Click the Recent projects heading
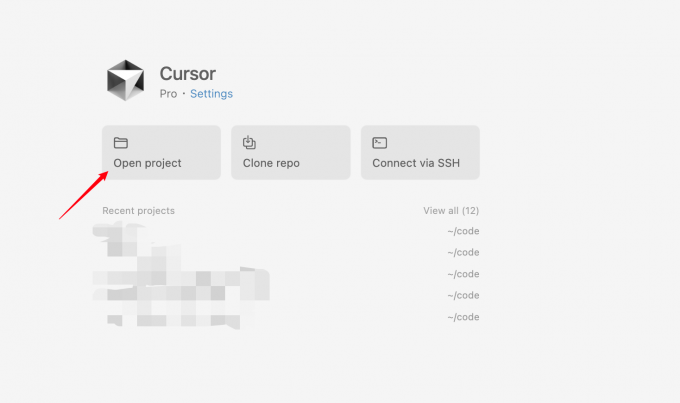680x403 pixels. click(x=138, y=211)
